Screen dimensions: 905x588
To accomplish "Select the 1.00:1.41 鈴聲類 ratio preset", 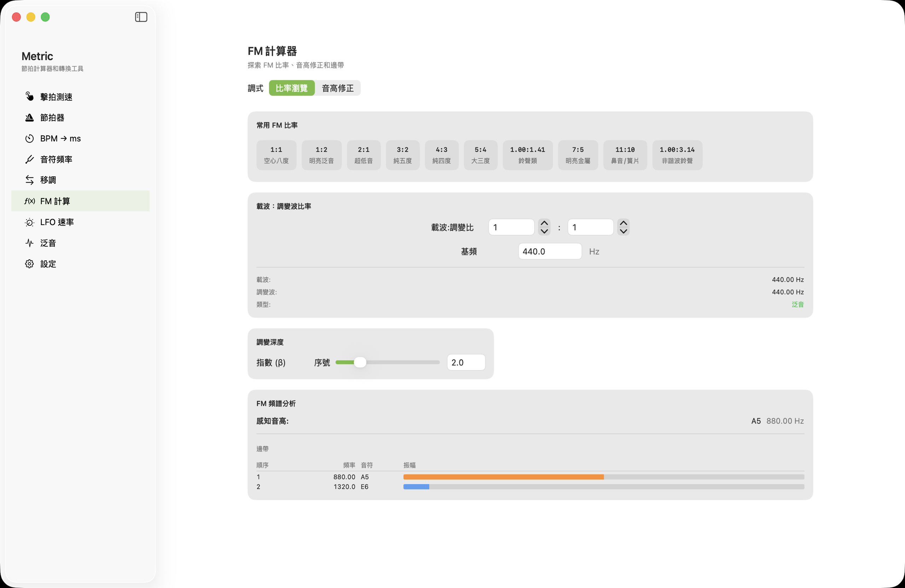I will click(528, 155).
